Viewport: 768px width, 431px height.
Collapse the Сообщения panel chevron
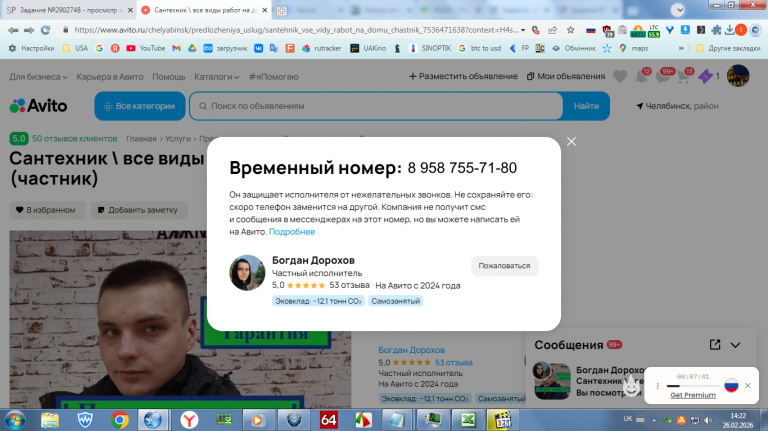(x=735, y=345)
